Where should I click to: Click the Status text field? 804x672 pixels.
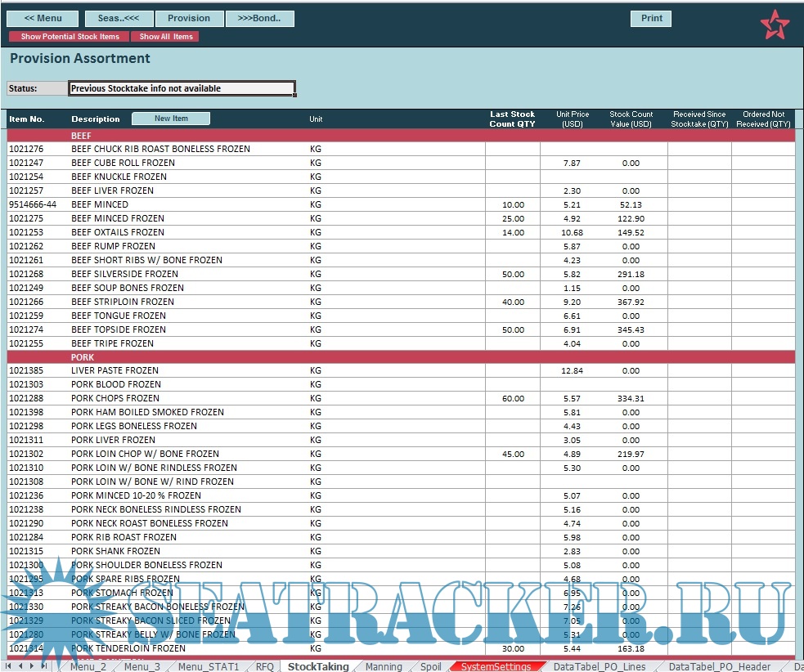point(182,88)
